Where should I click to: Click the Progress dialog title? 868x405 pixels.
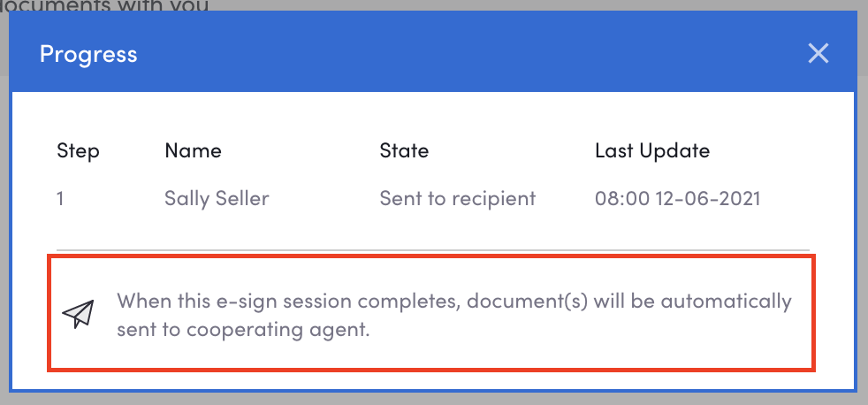pyautogui.click(x=88, y=54)
